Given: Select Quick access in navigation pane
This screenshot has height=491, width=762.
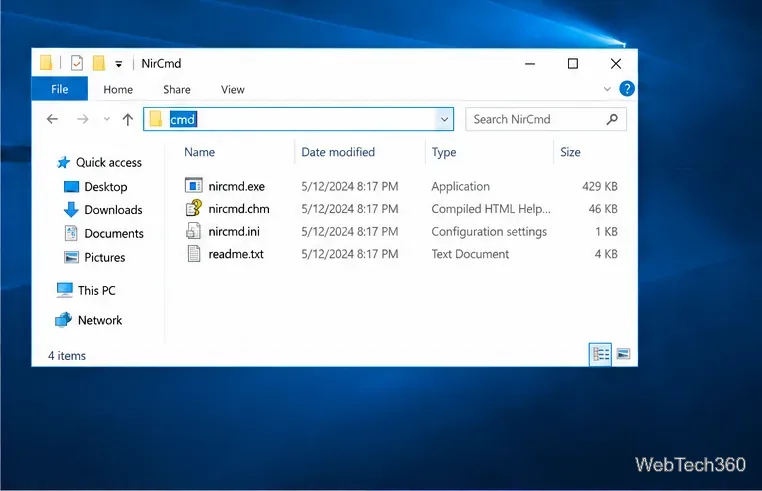Looking at the screenshot, I should [x=109, y=162].
